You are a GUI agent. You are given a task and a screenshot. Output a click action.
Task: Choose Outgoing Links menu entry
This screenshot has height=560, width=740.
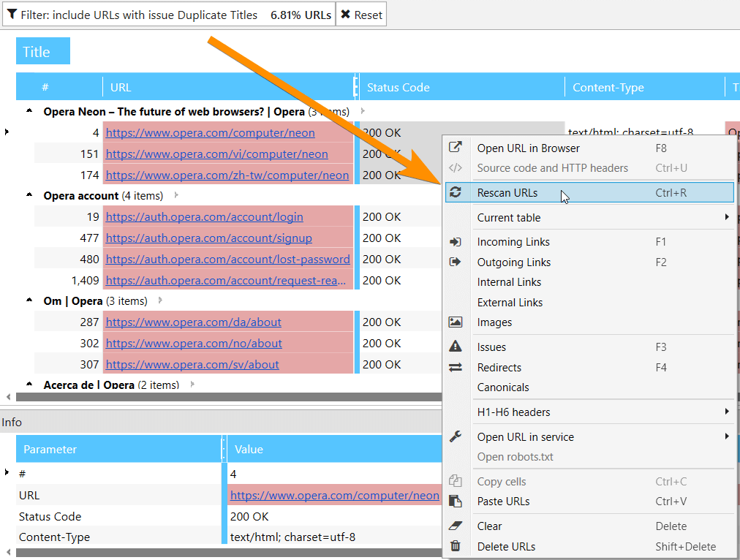click(589, 262)
